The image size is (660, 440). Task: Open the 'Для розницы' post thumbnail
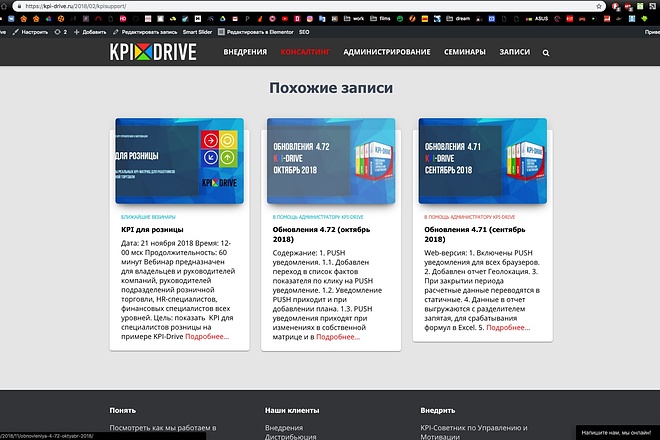pos(179,161)
